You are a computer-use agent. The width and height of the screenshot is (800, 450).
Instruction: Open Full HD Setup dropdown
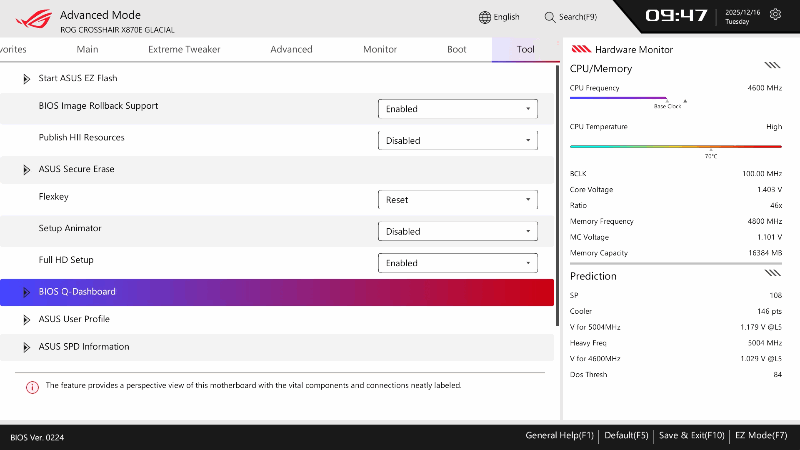click(458, 263)
